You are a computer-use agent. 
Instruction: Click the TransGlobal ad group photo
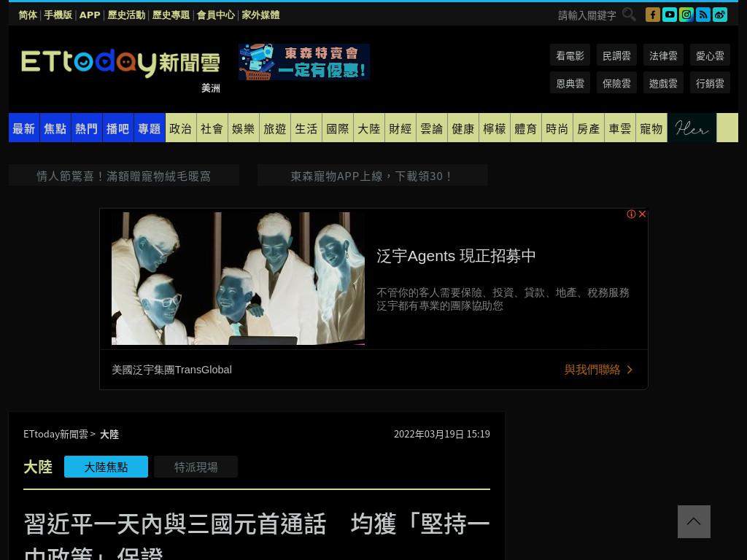tap(239, 279)
